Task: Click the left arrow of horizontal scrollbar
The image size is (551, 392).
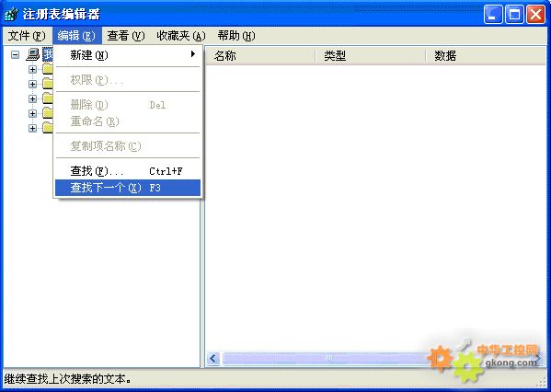Action: [x=213, y=359]
